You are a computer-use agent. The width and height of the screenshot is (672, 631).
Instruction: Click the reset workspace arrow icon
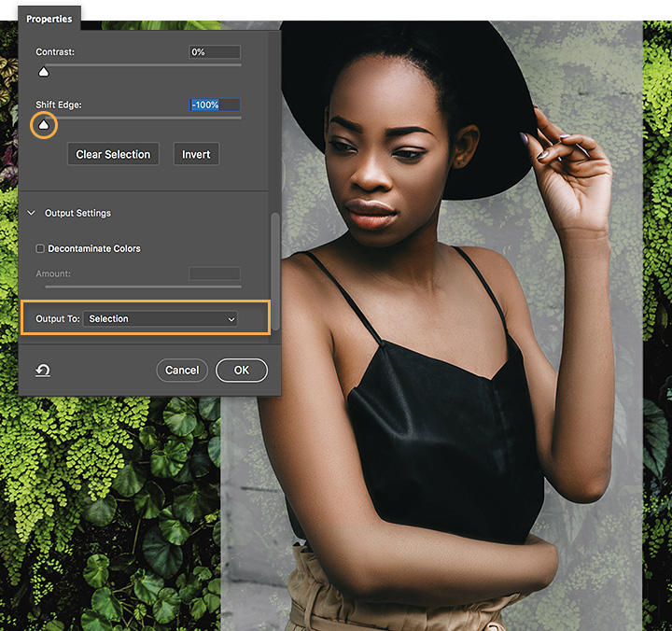(x=43, y=371)
